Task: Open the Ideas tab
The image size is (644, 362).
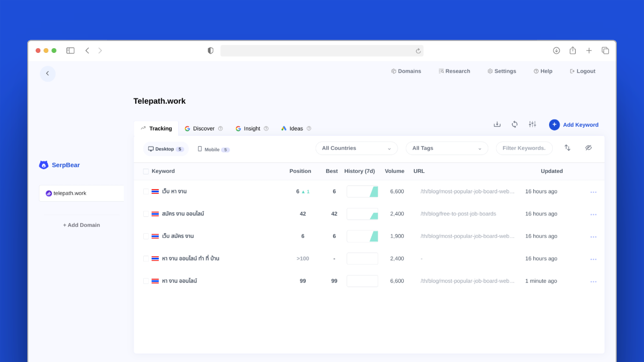Action: click(x=296, y=128)
